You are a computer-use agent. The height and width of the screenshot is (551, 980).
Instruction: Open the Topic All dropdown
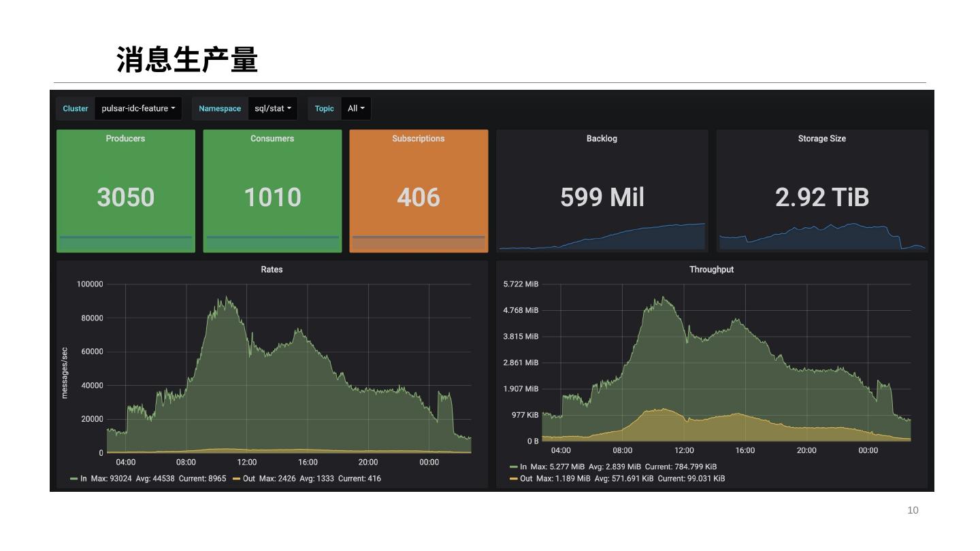click(356, 108)
